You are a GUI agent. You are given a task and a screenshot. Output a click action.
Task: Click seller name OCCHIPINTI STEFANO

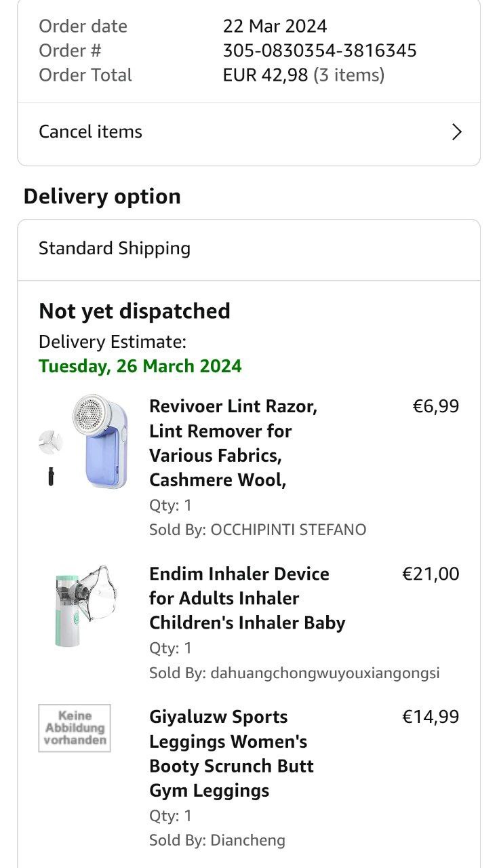(x=289, y=530)
